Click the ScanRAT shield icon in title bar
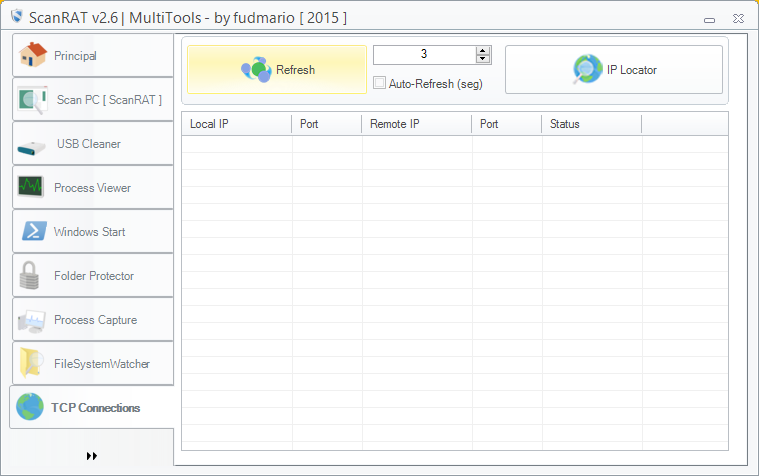The height and width of the screenshot is (476, 759). coord(17,16)
